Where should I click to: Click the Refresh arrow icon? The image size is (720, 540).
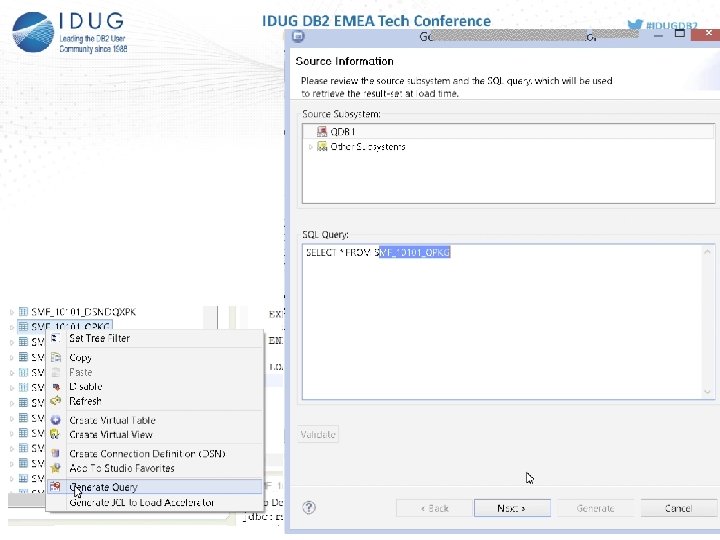click(x=56, y=401)
